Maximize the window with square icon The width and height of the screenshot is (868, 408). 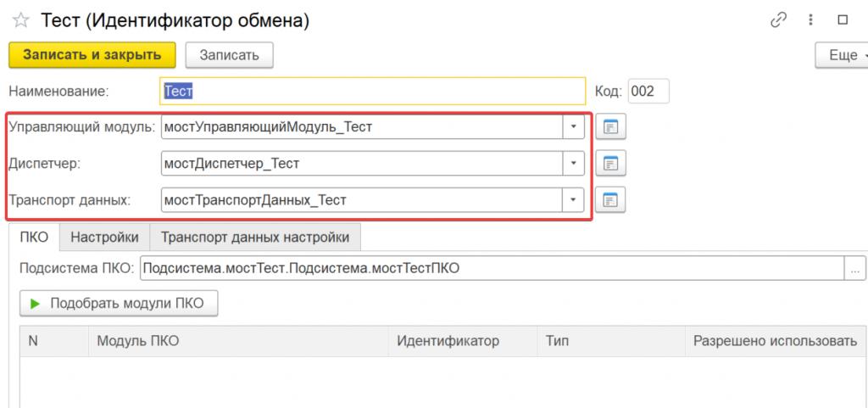(x=843, y=20)
